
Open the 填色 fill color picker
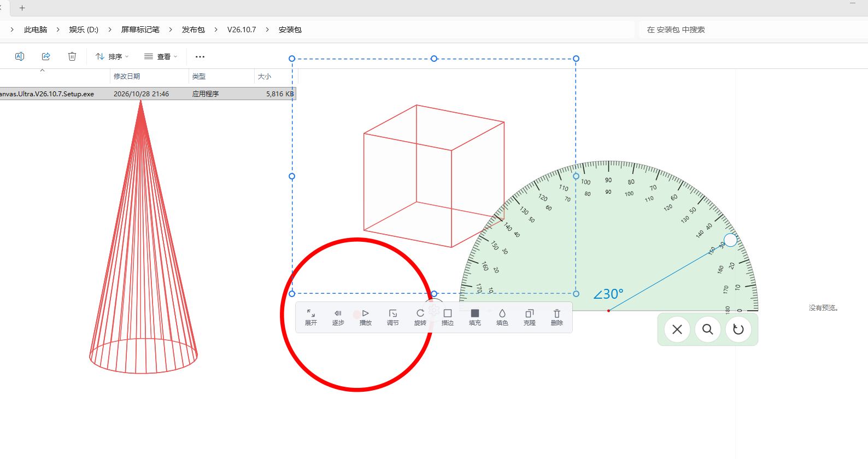coord(502,317)
